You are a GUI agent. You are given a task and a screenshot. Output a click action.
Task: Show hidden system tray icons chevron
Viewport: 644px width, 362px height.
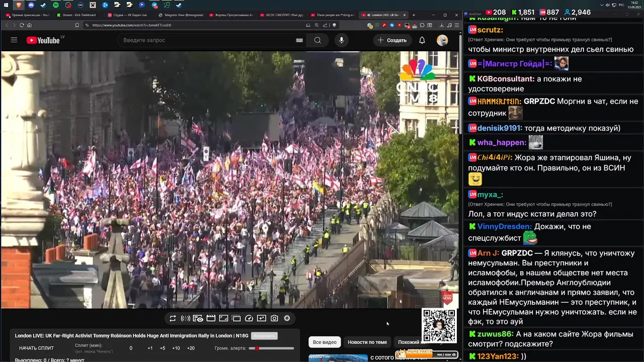(602, 5)
